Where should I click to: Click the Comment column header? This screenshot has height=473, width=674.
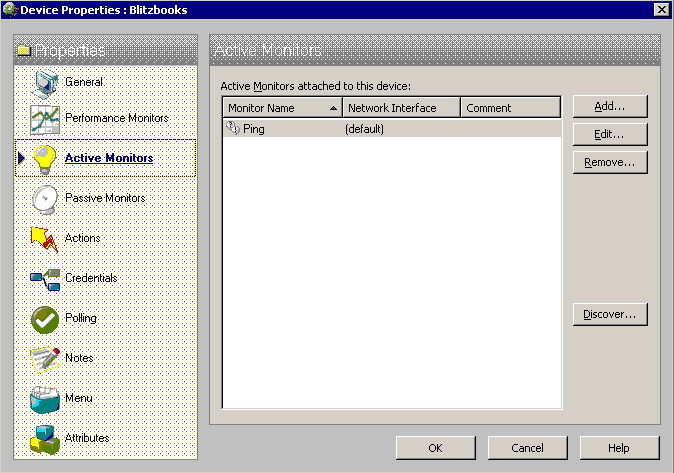coord(510,108)
